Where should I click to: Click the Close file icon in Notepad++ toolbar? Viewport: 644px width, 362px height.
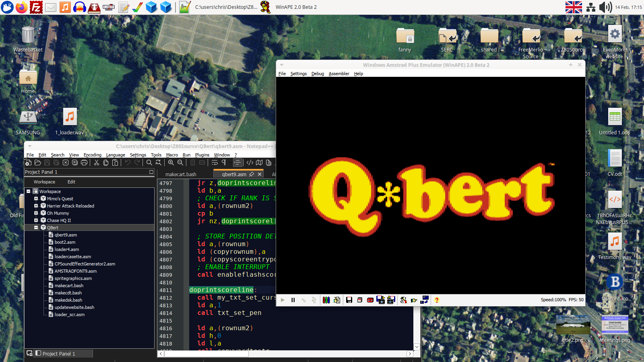point(66,162)
